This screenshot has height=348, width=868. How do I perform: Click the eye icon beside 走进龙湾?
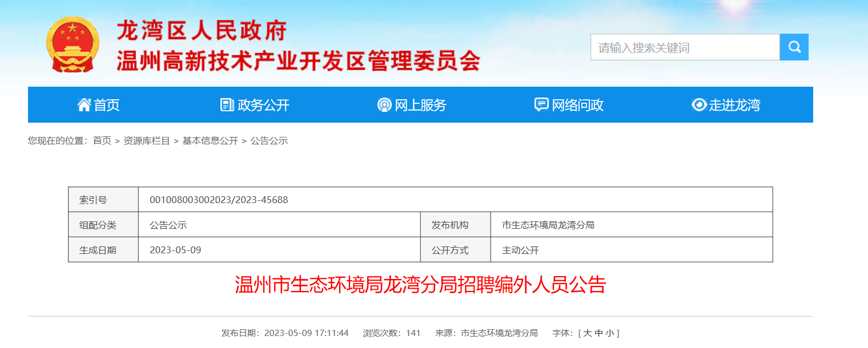[699, 105]
